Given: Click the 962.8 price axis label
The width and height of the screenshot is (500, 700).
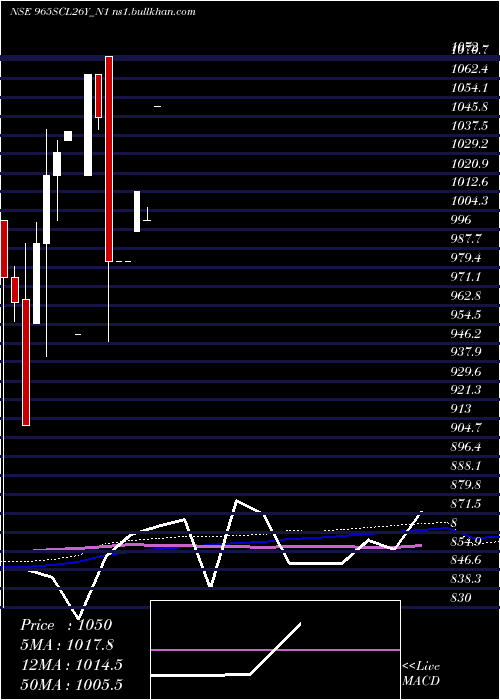Looking at the screenshot, I should pos(467,296).
